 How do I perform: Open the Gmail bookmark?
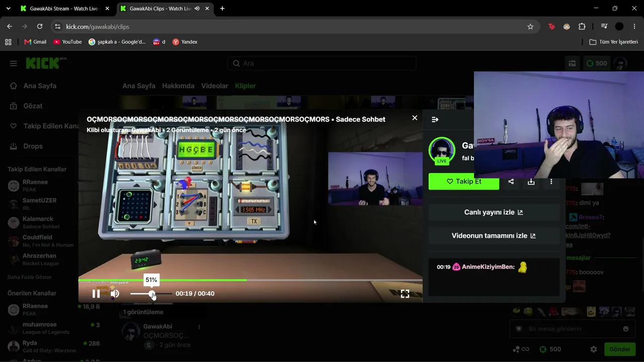pyautogui.click(x=35, y=42)
